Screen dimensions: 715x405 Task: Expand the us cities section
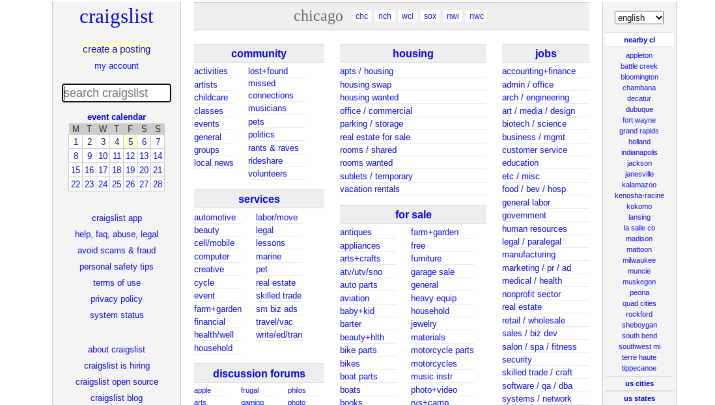click(x=639, y=384)
